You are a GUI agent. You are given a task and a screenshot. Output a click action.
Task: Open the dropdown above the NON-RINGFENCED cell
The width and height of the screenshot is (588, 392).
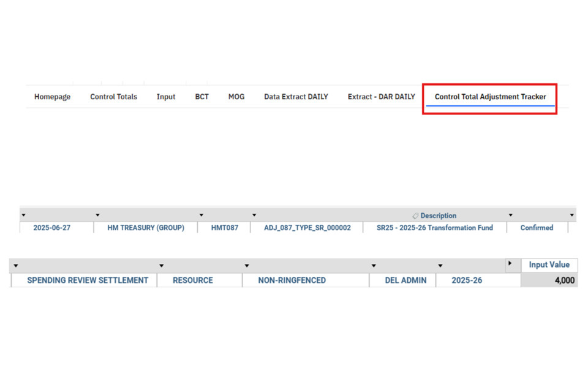[x=247, y=266]
